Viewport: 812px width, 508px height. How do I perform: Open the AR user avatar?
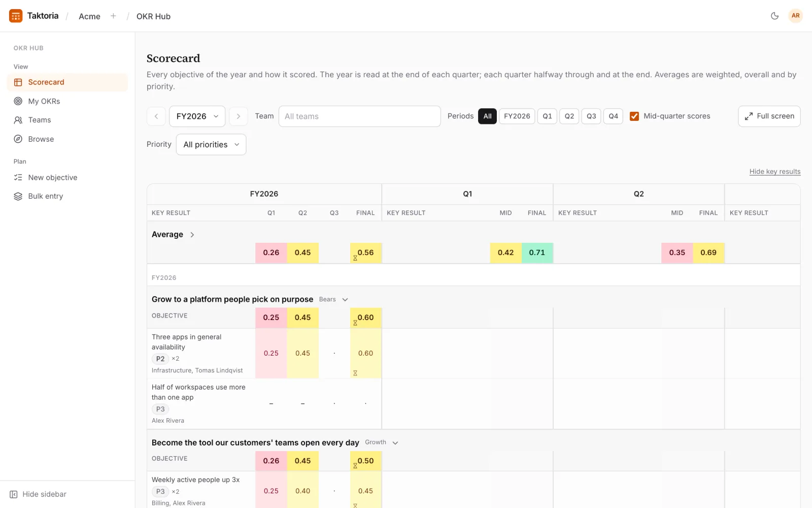pyautogui.click(x=795, y=16)
